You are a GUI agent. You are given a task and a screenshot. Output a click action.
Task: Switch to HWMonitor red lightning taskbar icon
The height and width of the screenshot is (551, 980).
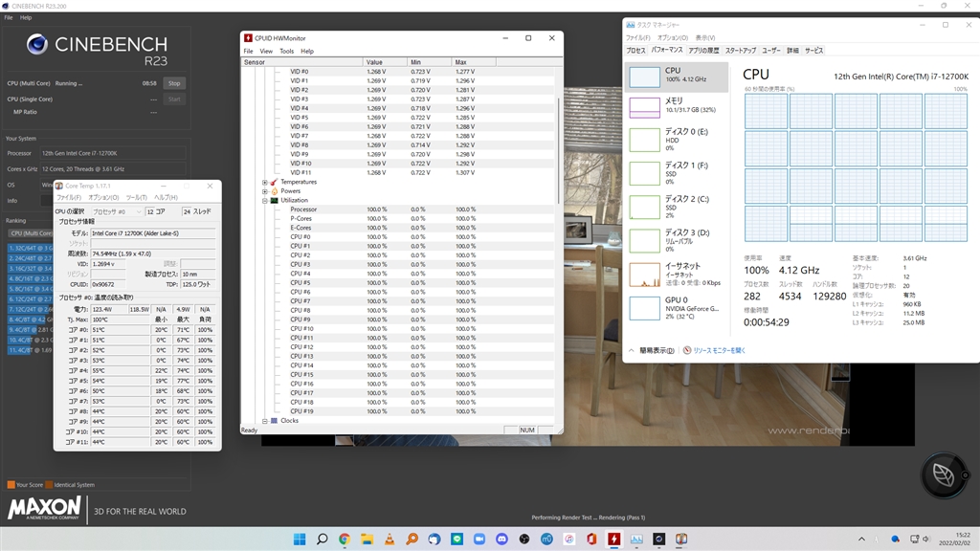(614, 539)
